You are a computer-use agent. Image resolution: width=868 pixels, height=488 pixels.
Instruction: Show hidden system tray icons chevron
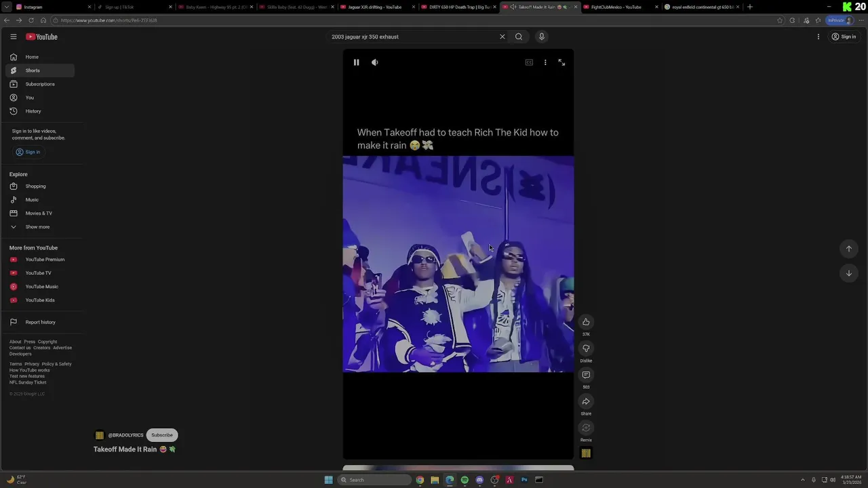point(803,480)
